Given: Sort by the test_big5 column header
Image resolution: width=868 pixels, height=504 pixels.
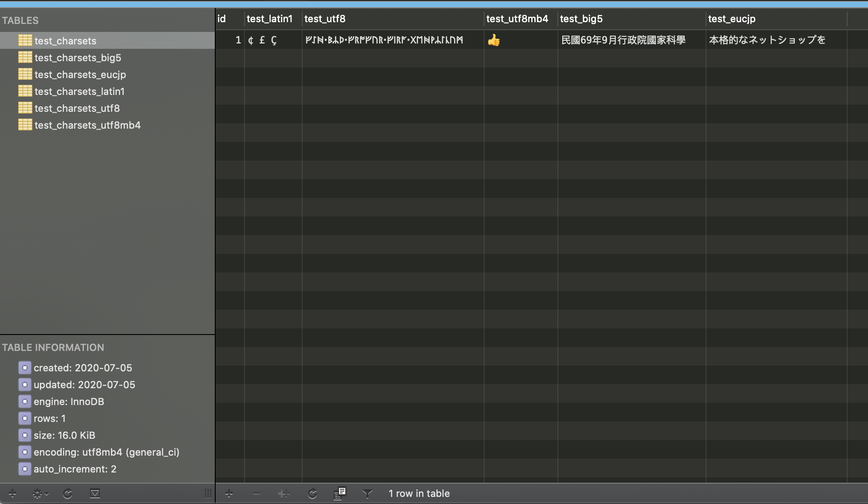Looking at the screenshot, I should click(x=581, y=19).
